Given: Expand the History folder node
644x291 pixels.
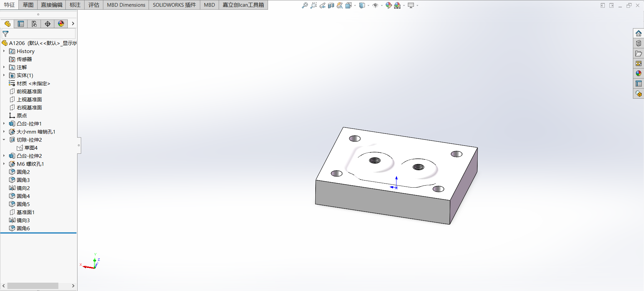Looking at the screenshot, I should 4,51.
